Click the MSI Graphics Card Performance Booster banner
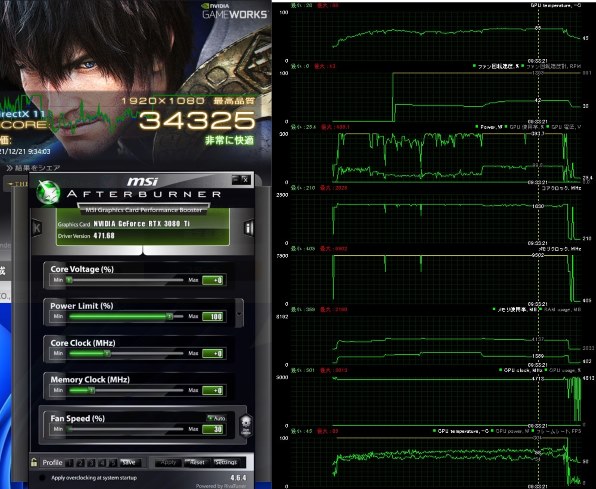The width and height of the screenshot is (596, 489). point(144,210)
